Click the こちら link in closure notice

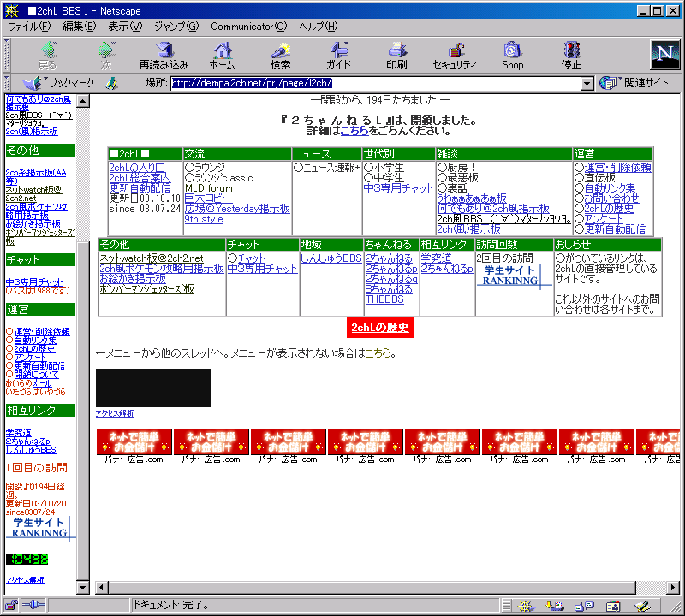pos(354,131)
